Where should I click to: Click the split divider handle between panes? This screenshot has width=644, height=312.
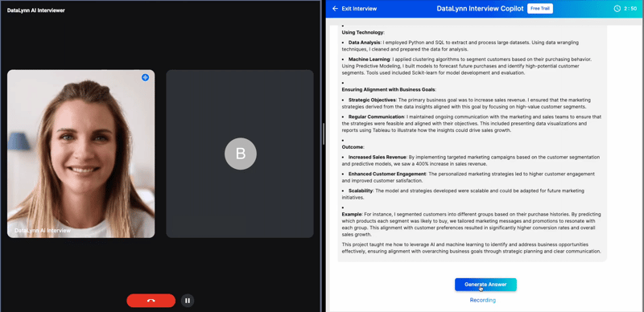tap(324, 134)
